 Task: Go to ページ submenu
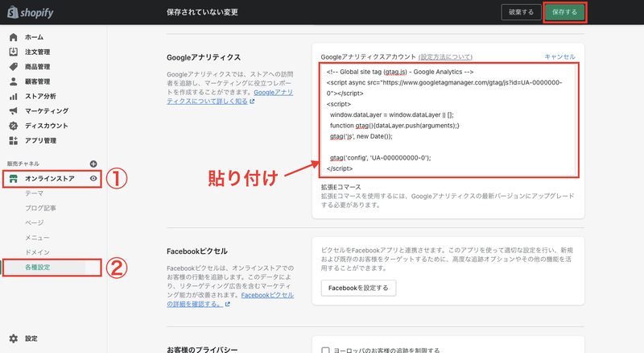(x=34, y=223)
